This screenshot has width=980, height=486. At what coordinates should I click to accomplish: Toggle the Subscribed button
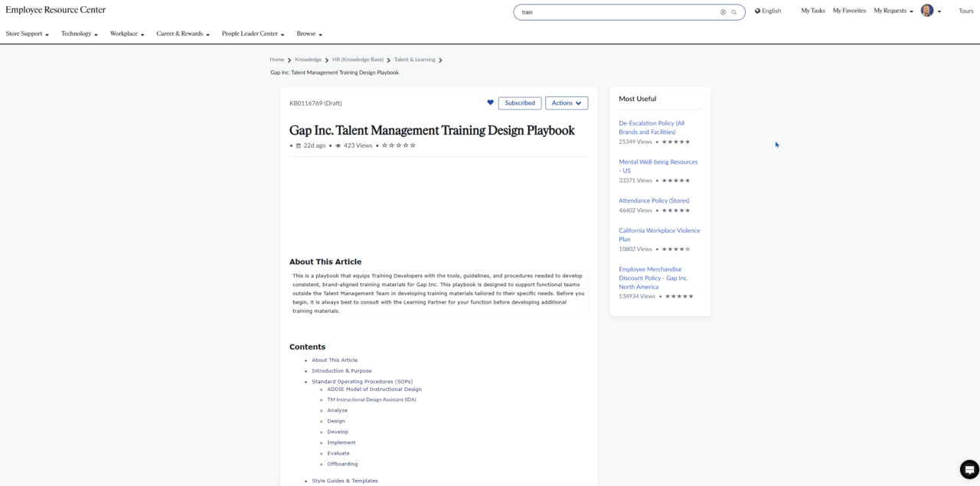tap(520, 103)
